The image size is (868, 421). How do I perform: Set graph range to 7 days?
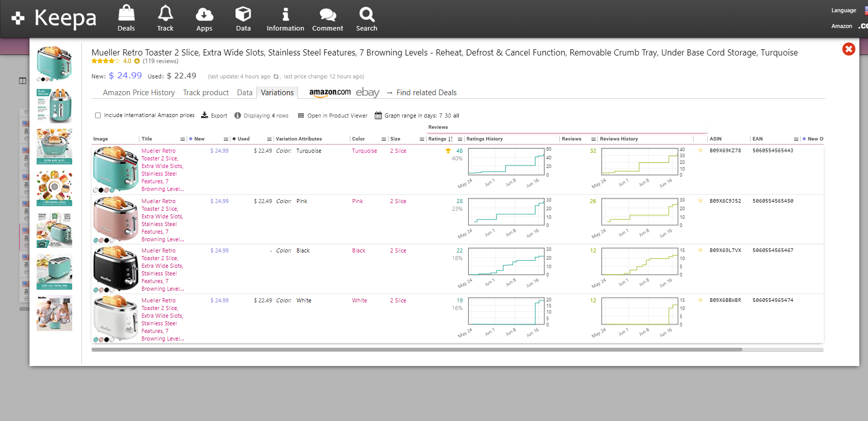[441, 116]
